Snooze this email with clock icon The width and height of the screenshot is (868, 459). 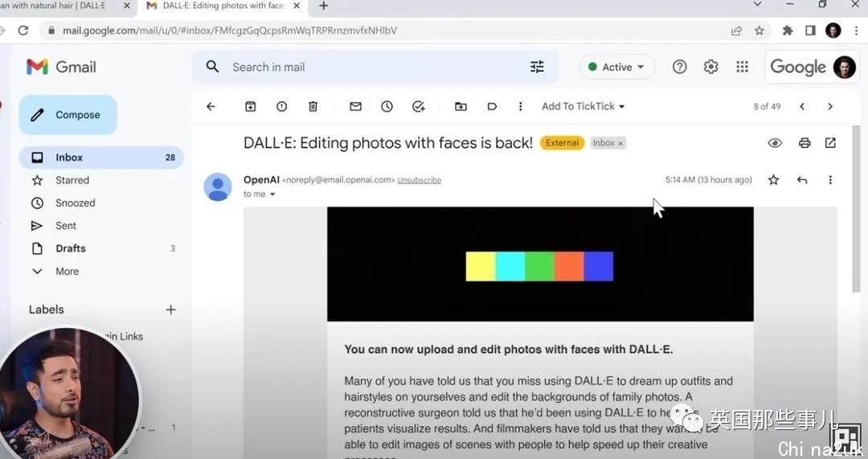(x=387, y=106)
